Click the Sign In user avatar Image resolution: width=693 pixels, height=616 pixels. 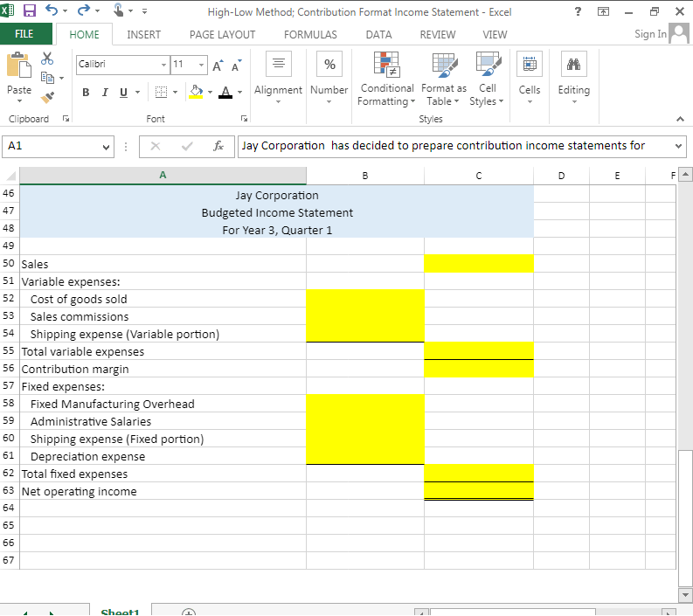click(679, 33)
